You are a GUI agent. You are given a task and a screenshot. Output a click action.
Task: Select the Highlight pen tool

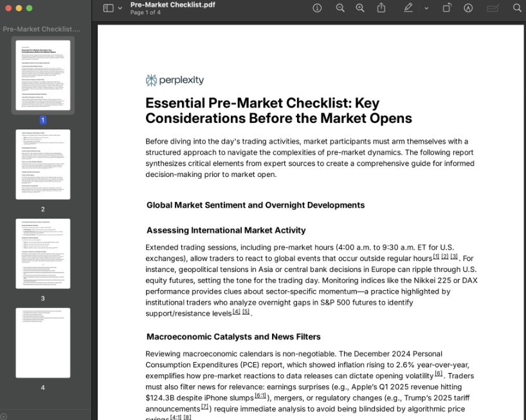pos(408,8)
